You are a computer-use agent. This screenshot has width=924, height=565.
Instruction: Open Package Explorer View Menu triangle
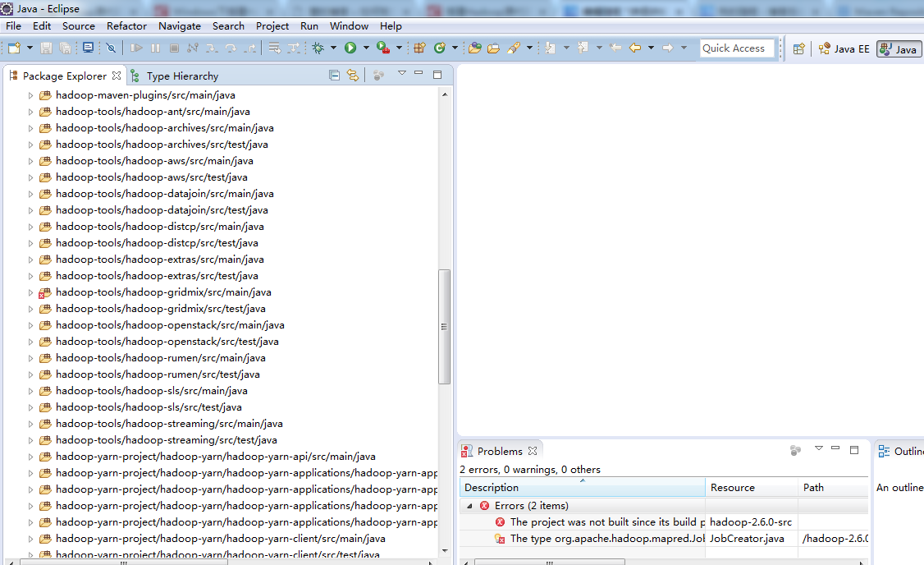tap(402, 73)
